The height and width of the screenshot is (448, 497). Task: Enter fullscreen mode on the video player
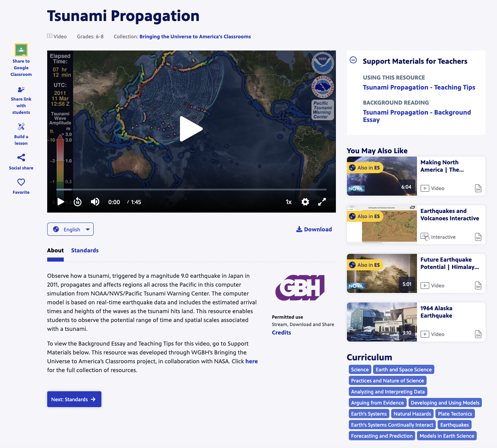[322, 202]
